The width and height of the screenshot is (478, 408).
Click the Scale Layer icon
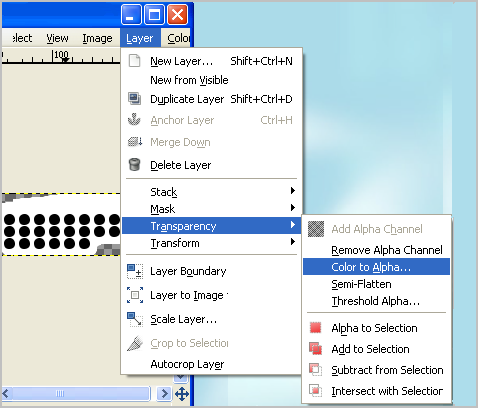pyautogui.click(x=135, y=319)
